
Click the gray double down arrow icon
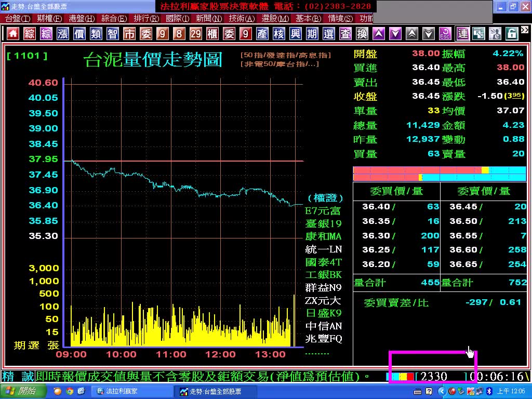pyautogui.click(x=429, y=34)
